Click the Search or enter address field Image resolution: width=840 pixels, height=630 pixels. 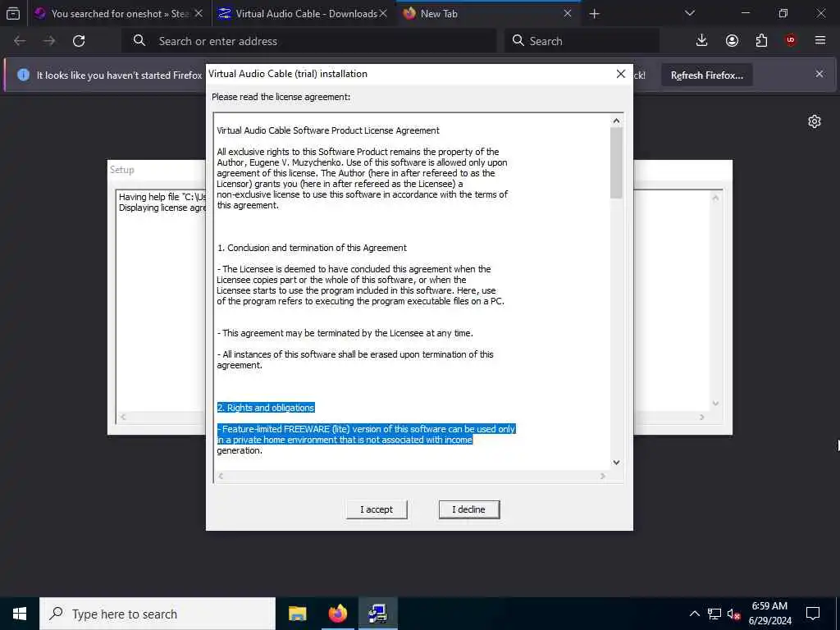click(x=309, y=41)
